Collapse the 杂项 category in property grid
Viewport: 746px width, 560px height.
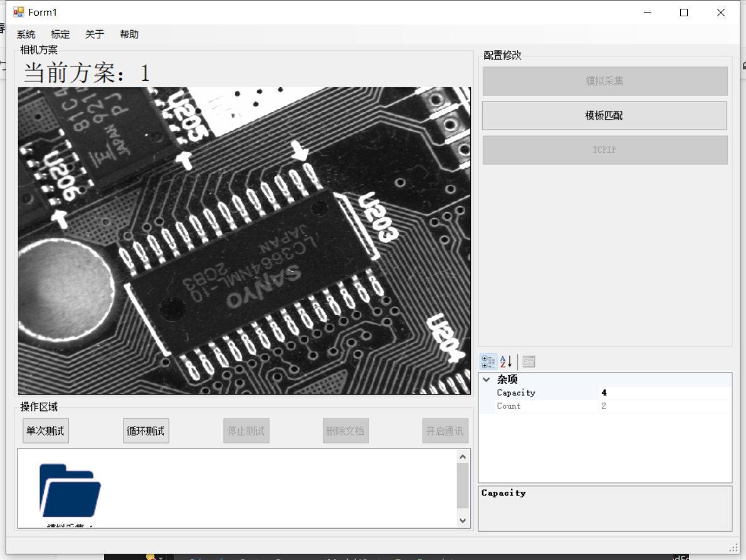coord(486,380)
